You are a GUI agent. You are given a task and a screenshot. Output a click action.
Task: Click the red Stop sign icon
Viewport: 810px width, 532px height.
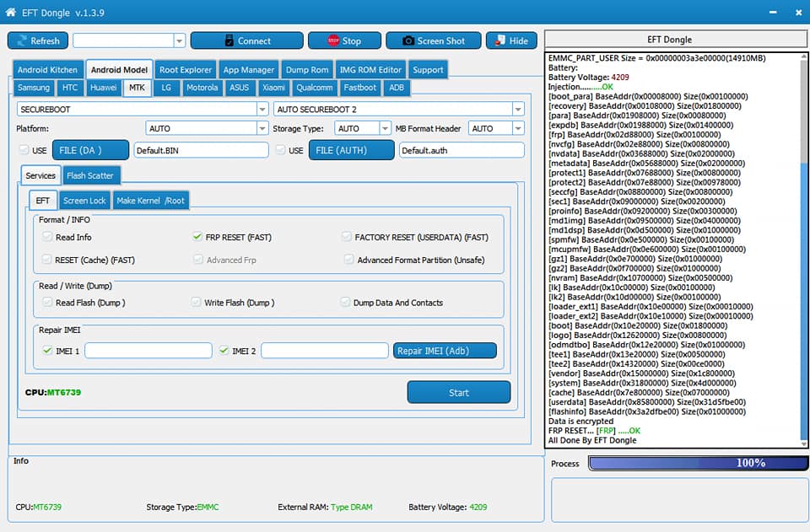tap(333, 40)
